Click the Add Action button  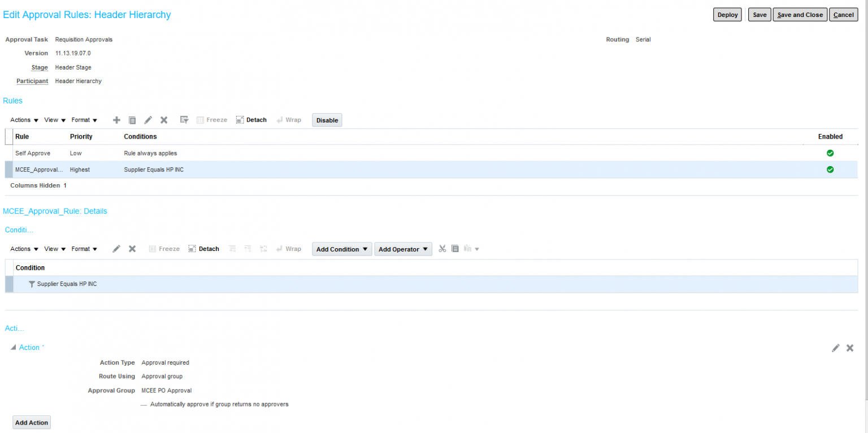tap(31, 422)
